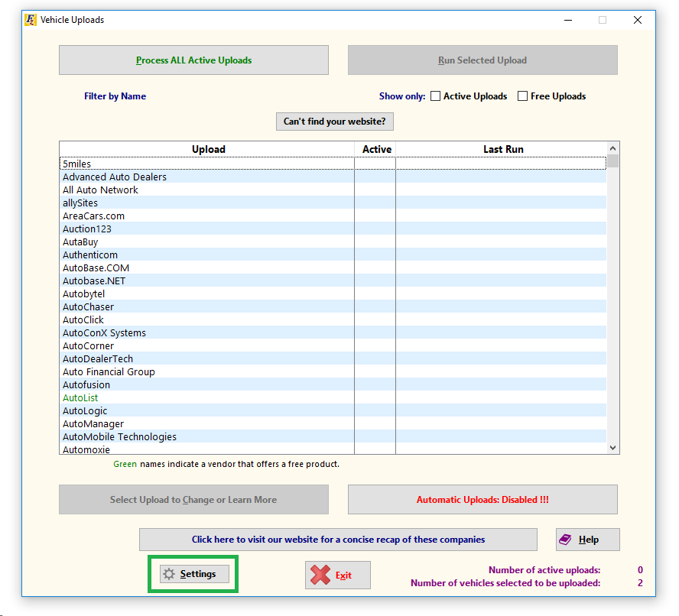Select the green AutoList row

click(x=333, y=397)
